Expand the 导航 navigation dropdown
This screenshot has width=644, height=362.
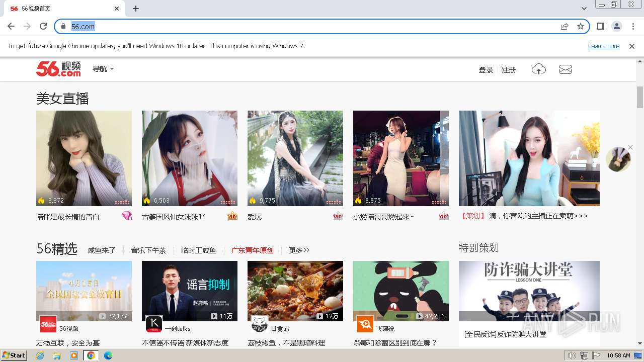(x=103, y=69)
